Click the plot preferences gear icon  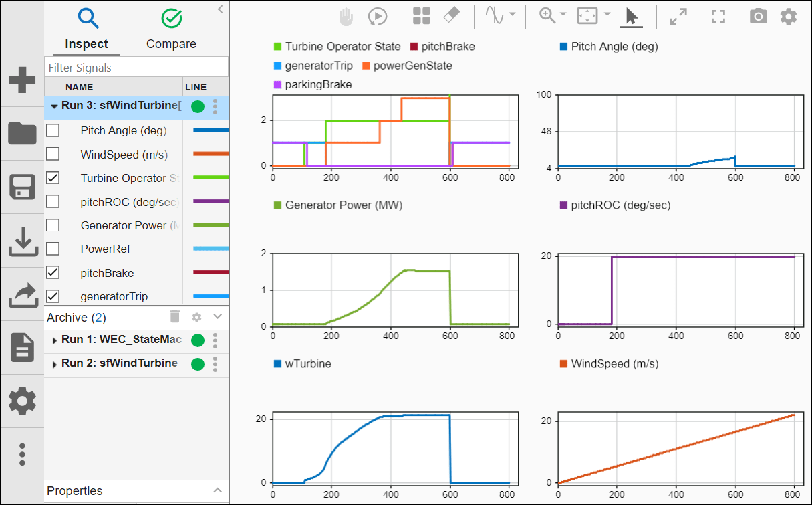click(789, 17)
